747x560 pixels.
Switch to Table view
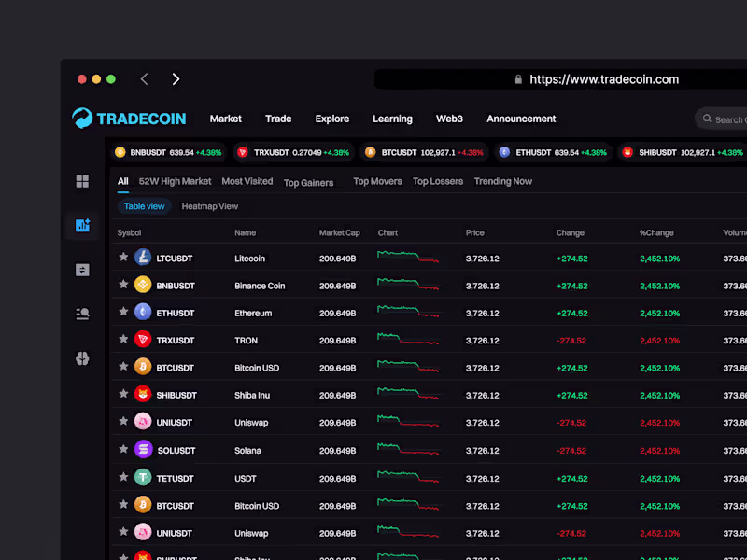click(x=145, y=206)
